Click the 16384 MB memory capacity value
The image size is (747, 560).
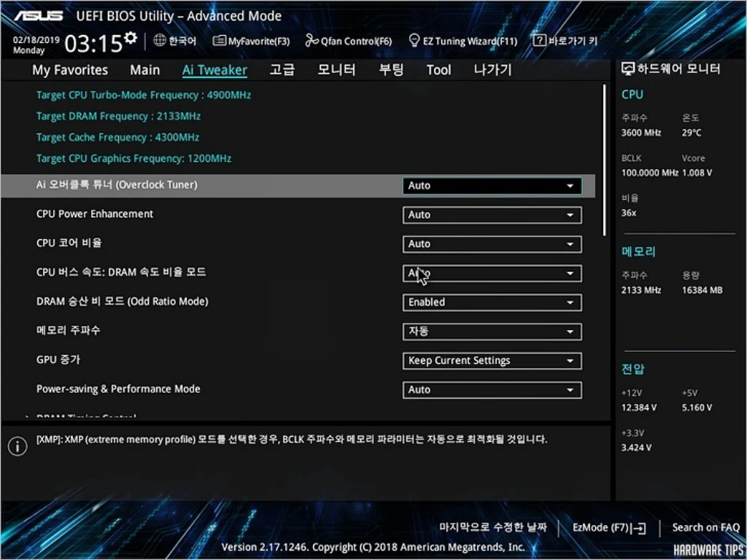tap(703, 290)
